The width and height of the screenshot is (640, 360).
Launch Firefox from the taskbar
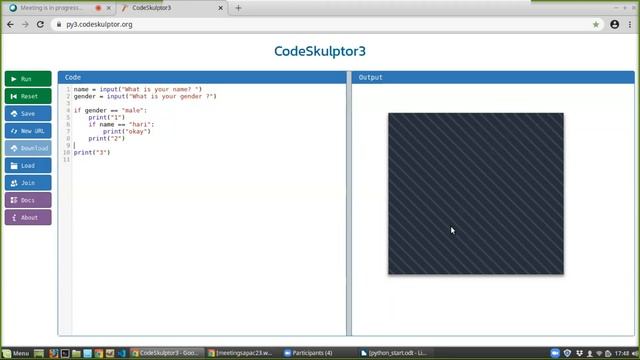point(53,353)
